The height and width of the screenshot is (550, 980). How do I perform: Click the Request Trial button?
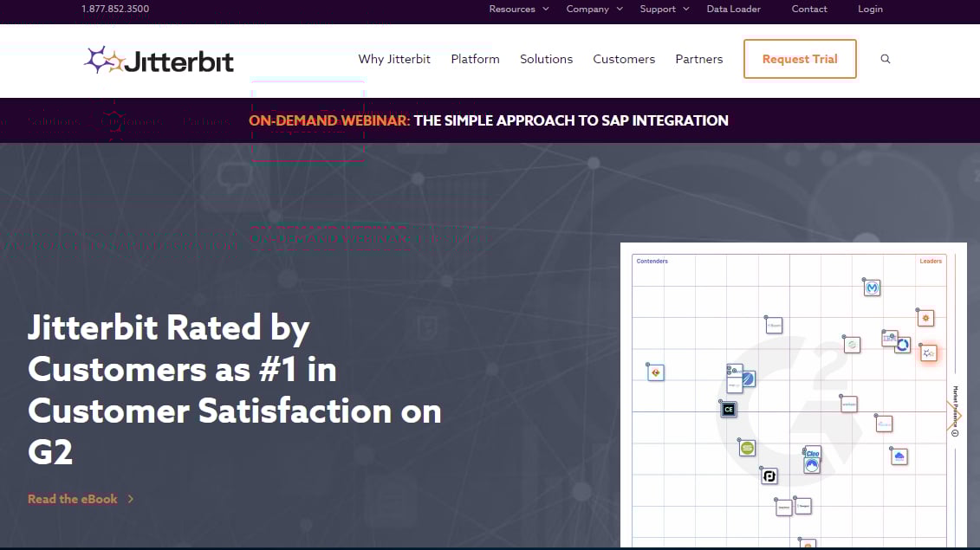pyautogui.click(x=800, y=59)
